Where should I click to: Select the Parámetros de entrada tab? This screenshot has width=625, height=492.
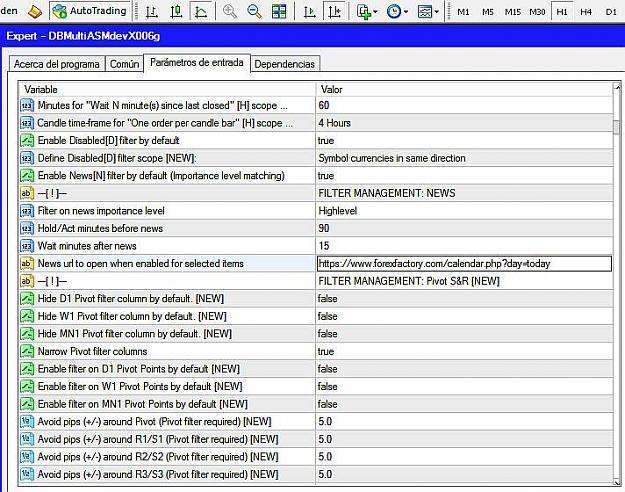197,63
